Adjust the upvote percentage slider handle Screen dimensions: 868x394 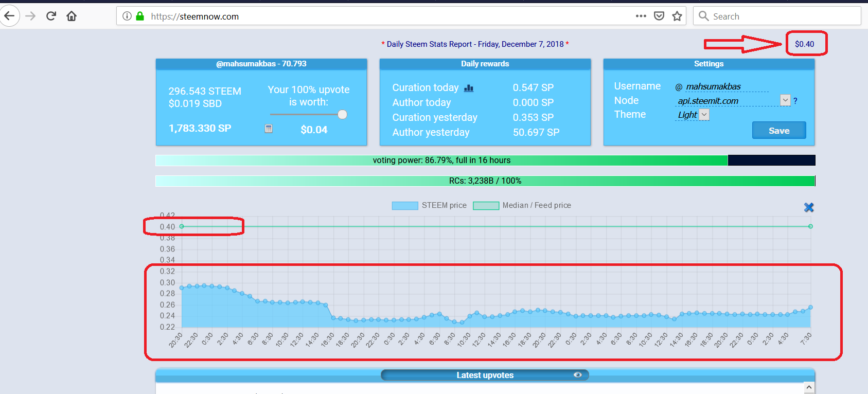pos(342,114)
